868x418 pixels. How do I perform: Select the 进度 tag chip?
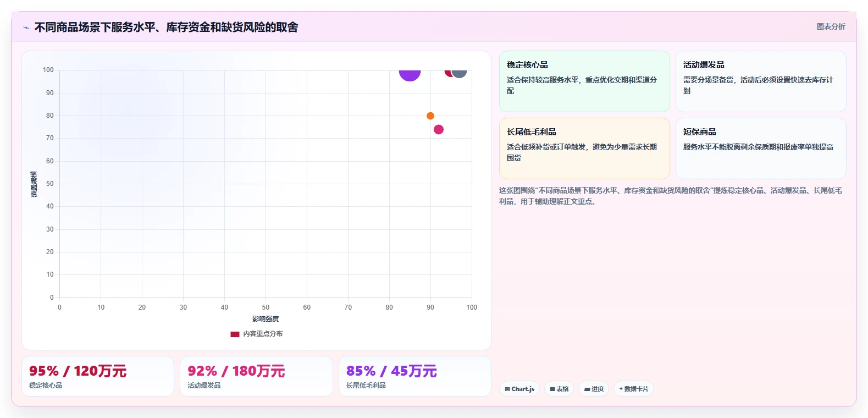(x=594, y=389)
